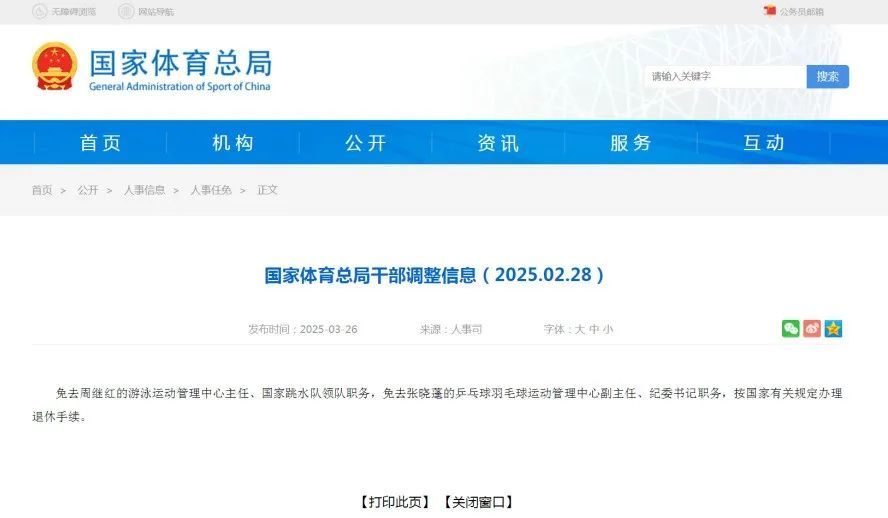Click the 搜索 search button
The width and height of the screenshot is (888, 518).
click(x=827, y=76)
